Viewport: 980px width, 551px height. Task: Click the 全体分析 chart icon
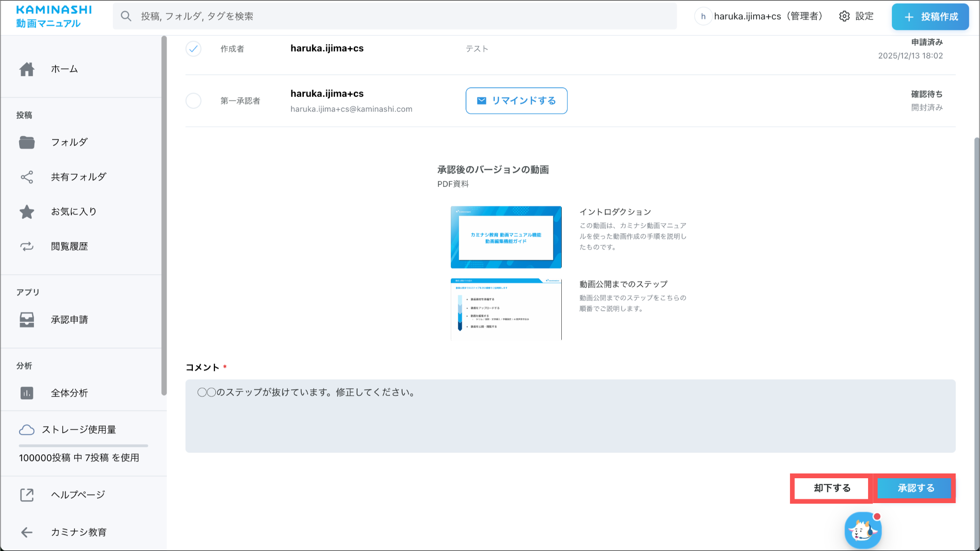(27, 393)
